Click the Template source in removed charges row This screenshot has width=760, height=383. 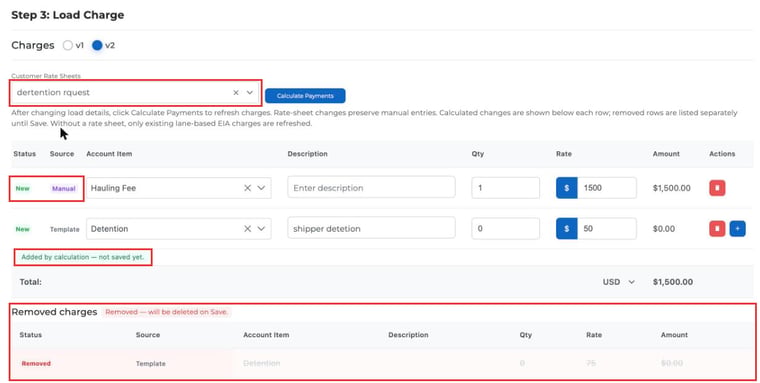click(151, 363)
